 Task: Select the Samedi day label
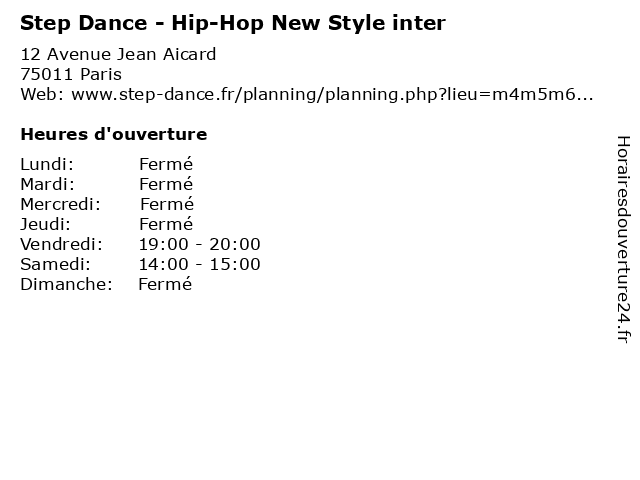click(55, 264)
